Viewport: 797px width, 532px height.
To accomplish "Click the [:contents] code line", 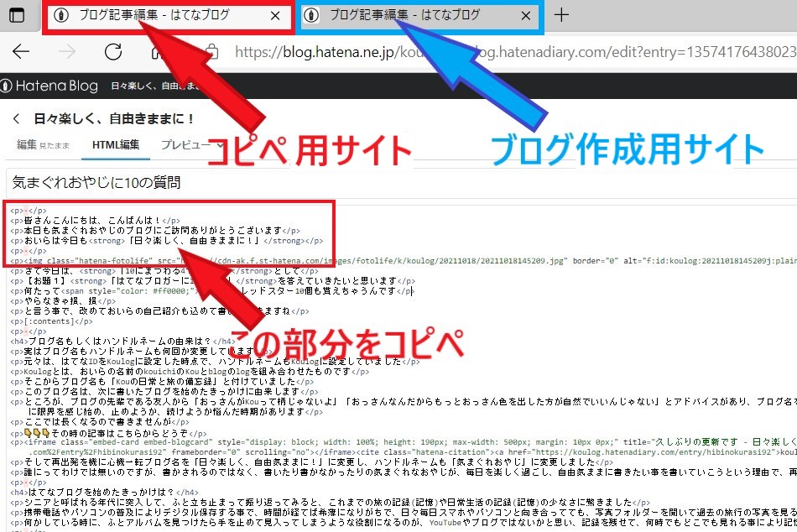I will click(x=51, y=321).
